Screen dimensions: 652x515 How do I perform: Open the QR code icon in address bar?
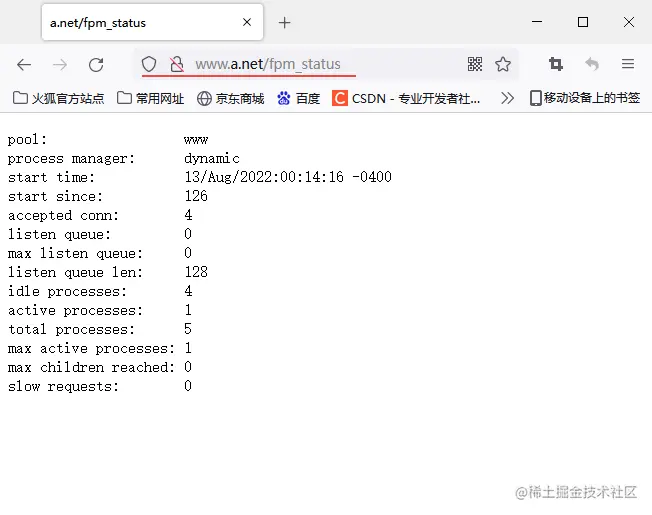(x=475, y=64)
